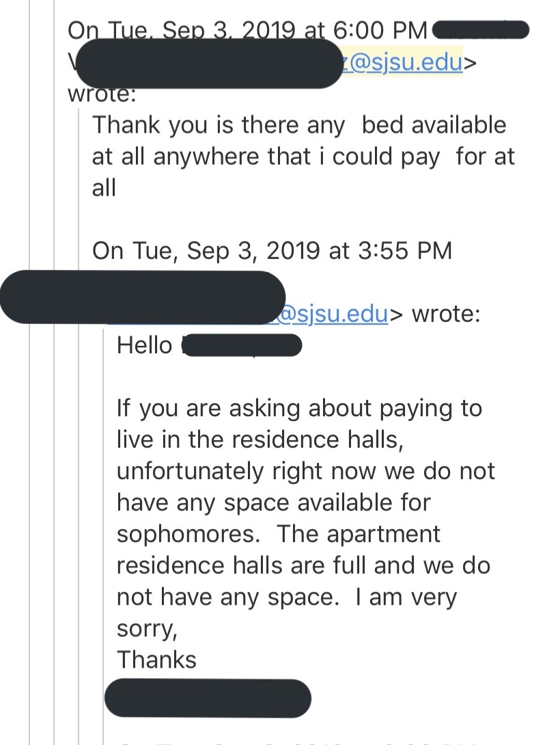Open the highlighted z@sjsu.edu email link
Screen dimensions: 560x745
click(402, 62)
